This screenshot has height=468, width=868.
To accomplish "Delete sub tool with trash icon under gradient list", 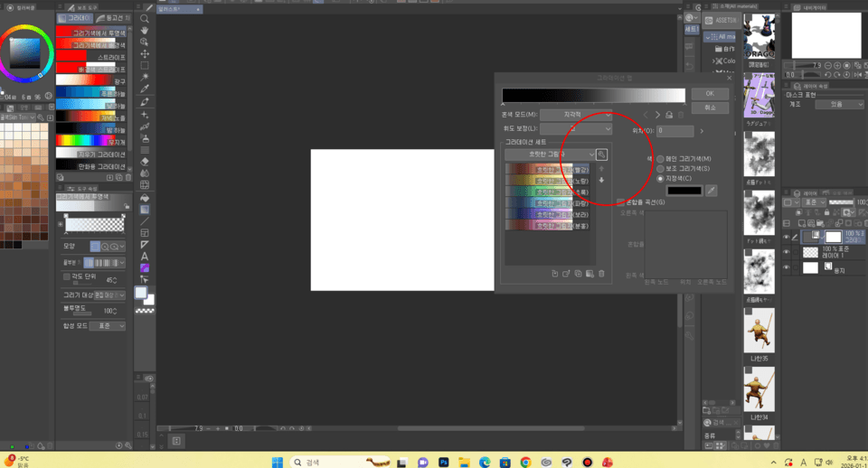I will point(128,178).
